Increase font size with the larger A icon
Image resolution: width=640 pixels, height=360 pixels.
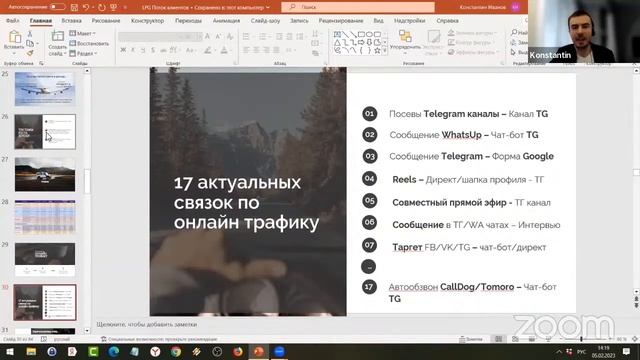coord(208,37)
